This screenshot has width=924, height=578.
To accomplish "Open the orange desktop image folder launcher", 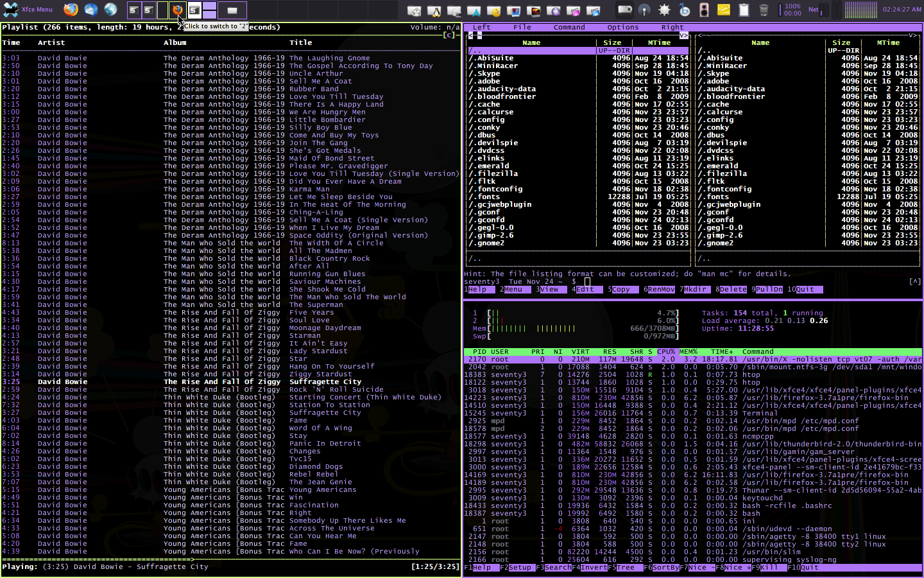I will coord(534,10).
